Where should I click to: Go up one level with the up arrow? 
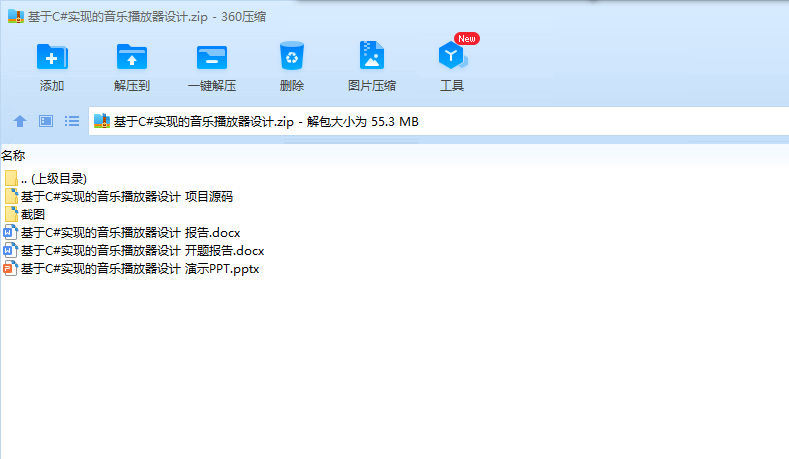pyautogui.click(x=20, y=121)
